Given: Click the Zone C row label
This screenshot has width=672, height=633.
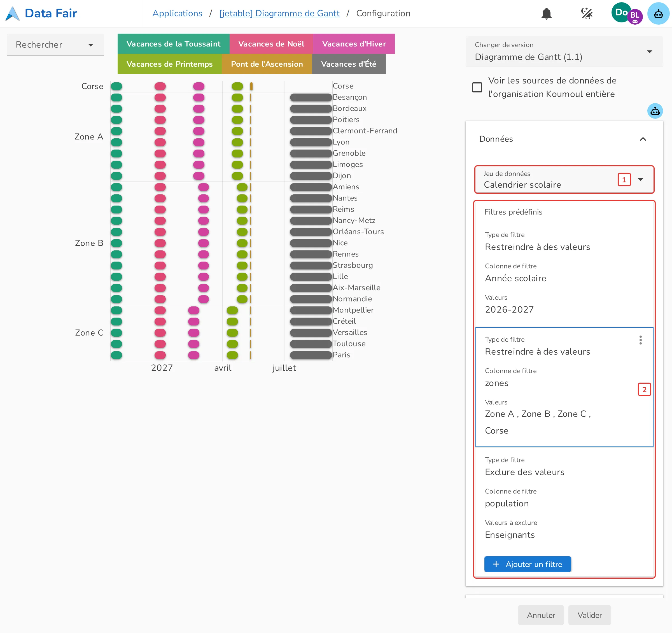Looking at the screenshot, I should [x=89, y=333].
